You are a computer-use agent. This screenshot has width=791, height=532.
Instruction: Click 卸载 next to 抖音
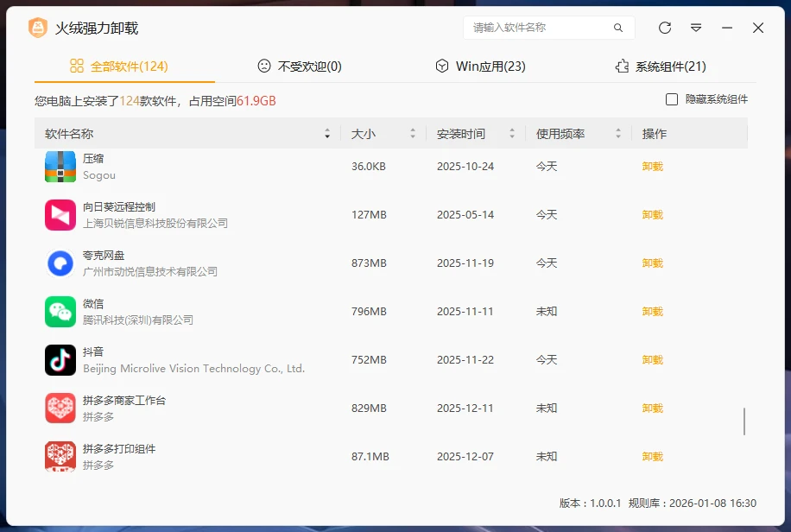[652, 360]
